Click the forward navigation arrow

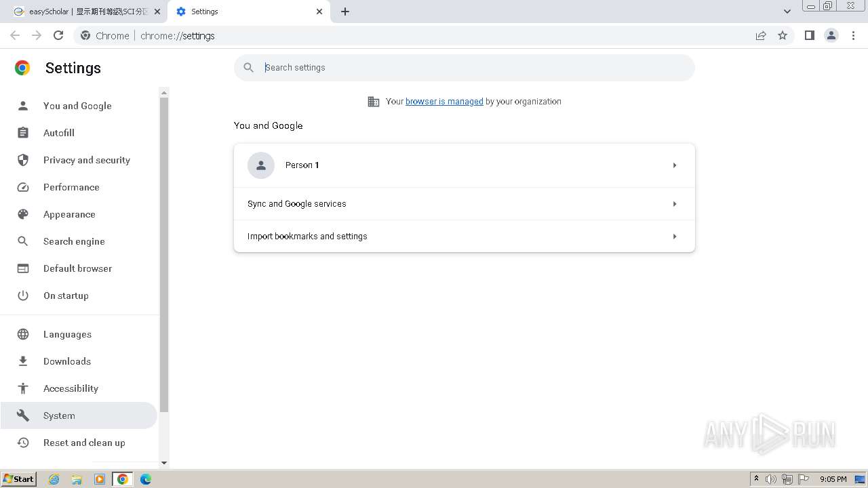coord(37,35)
